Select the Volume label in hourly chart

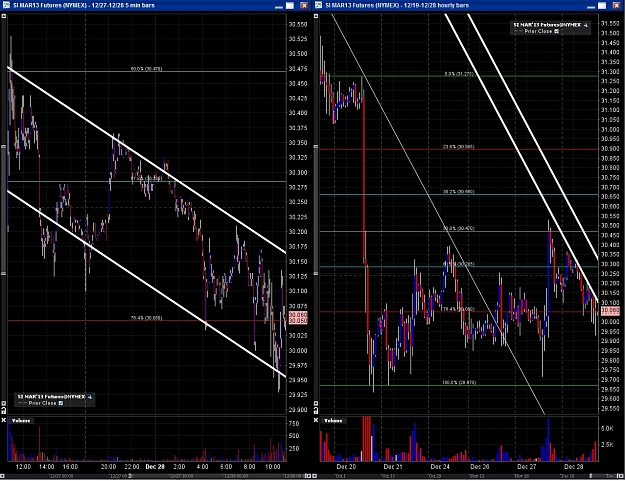pyautogui.click(x=333, y=421)
